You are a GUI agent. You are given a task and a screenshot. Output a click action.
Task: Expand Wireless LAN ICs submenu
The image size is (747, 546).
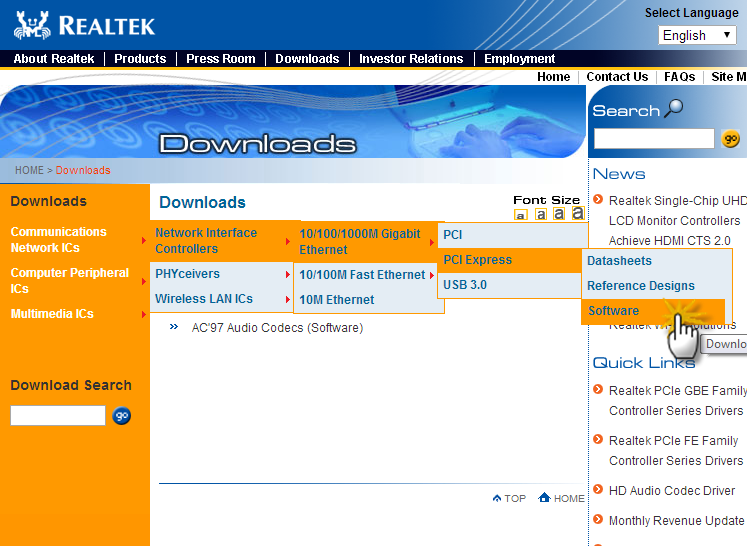pyautogui.click(x=288, y=299)
